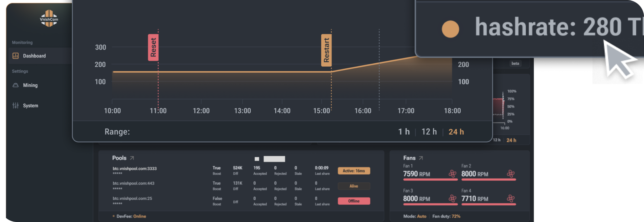Click the Fan 3 spinner icon
The image size is (644, 222).
coord(452,198)
